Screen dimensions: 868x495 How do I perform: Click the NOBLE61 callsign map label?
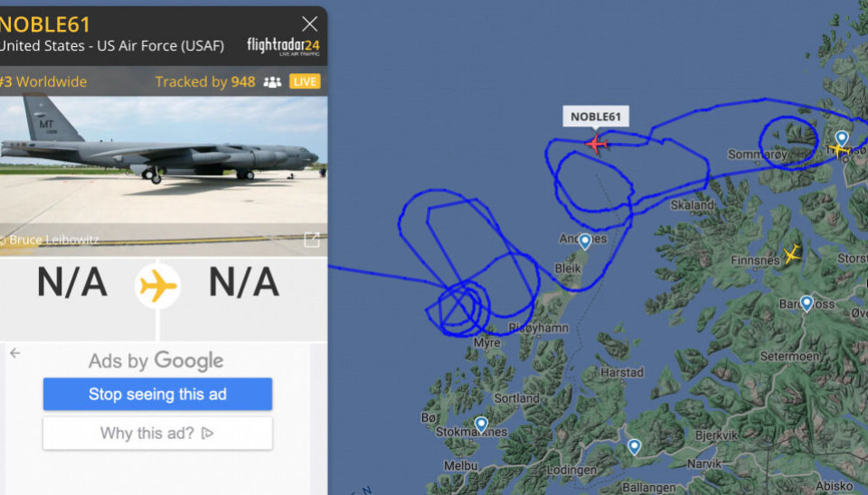point(596,117)
